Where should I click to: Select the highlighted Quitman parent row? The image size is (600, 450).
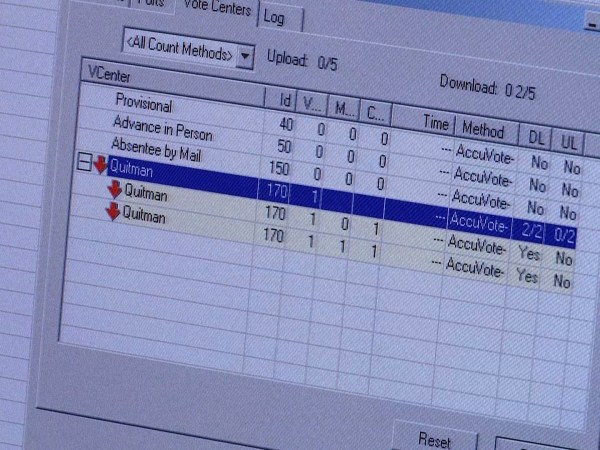click(x=133, y=167)
